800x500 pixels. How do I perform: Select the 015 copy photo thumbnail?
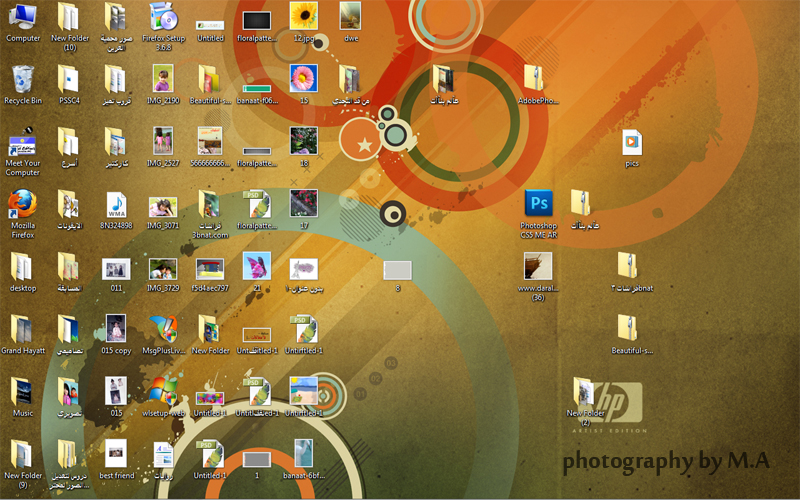116,329
